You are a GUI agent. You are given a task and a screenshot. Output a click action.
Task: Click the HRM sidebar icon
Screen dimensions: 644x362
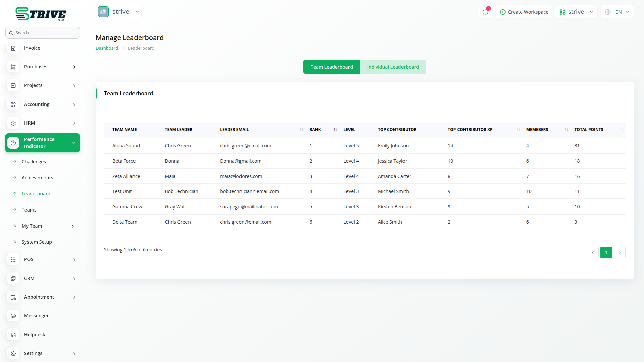point(13,123)
